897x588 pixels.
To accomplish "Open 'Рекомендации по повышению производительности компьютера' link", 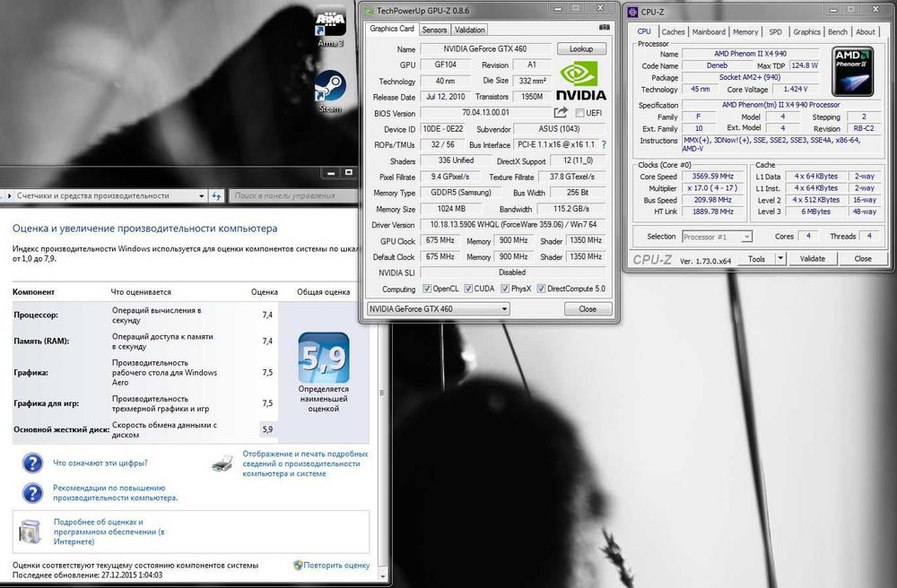I will tap(115, 493).
